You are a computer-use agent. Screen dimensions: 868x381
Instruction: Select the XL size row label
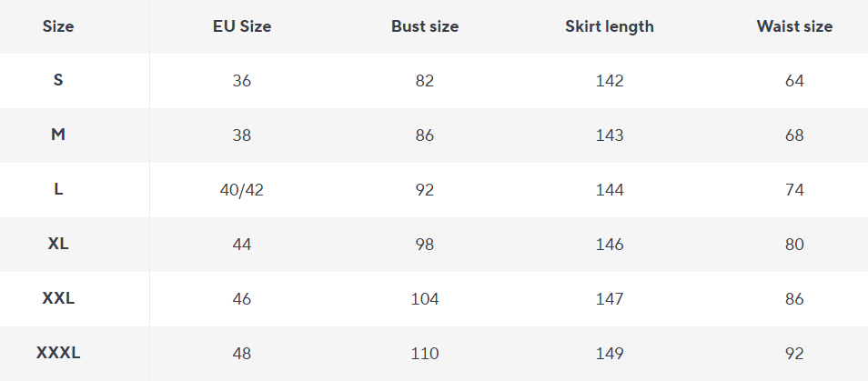[x=58, y=244]
